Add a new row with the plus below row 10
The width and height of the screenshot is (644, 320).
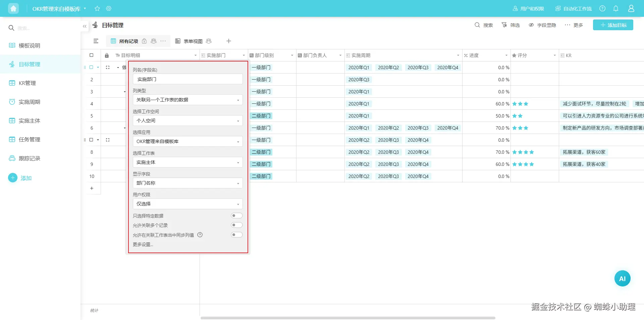point(92,188)
